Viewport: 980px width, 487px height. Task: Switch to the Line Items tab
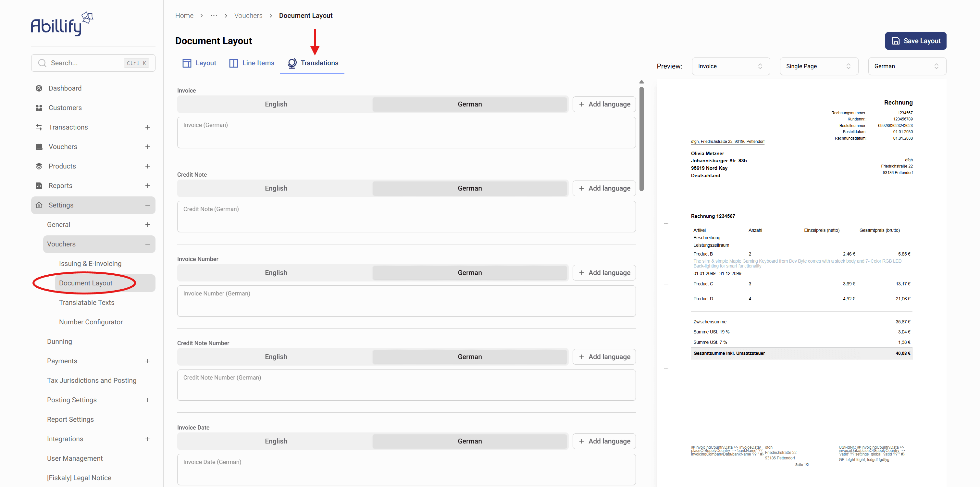tap(252, 63)
